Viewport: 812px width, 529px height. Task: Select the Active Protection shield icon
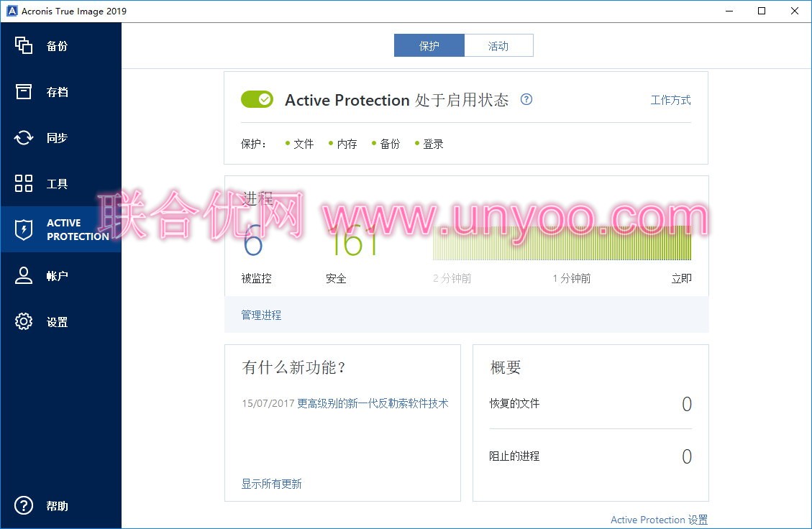pyautogui.click(x=23, y=230)
